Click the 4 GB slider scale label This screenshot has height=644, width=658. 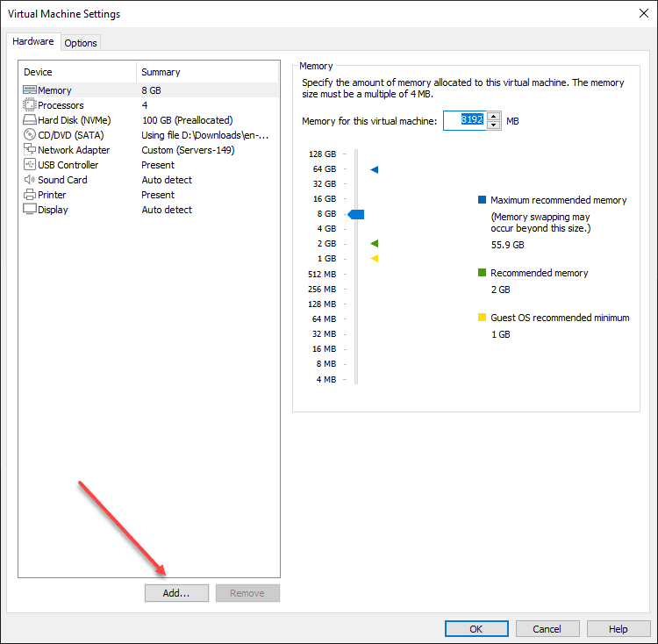coord(326,229)
